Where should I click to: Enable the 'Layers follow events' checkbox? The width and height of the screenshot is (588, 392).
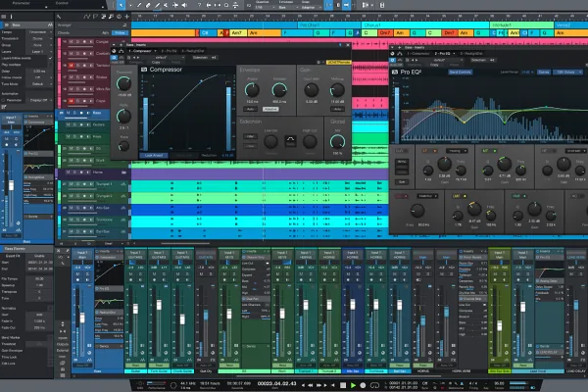(50, 58)
